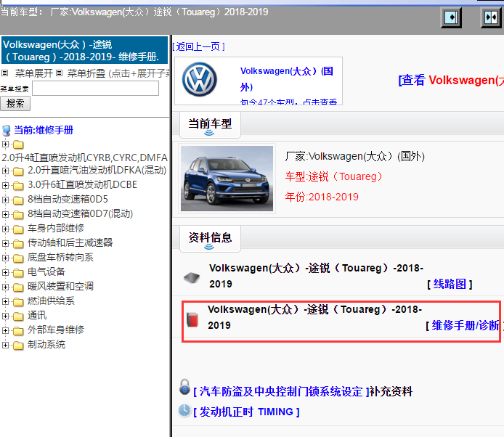
Task: Expand the 通讯 node
Action: click(x=5, y=316)
